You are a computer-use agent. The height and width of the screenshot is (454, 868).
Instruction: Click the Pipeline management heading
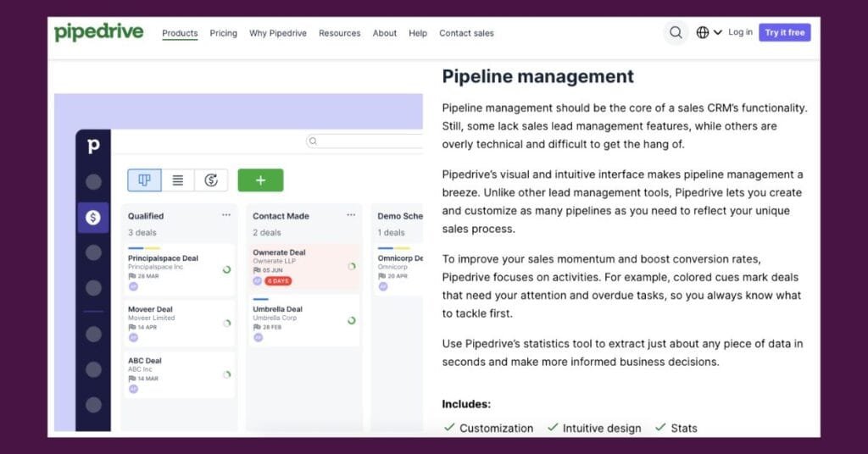click(537, 76)
